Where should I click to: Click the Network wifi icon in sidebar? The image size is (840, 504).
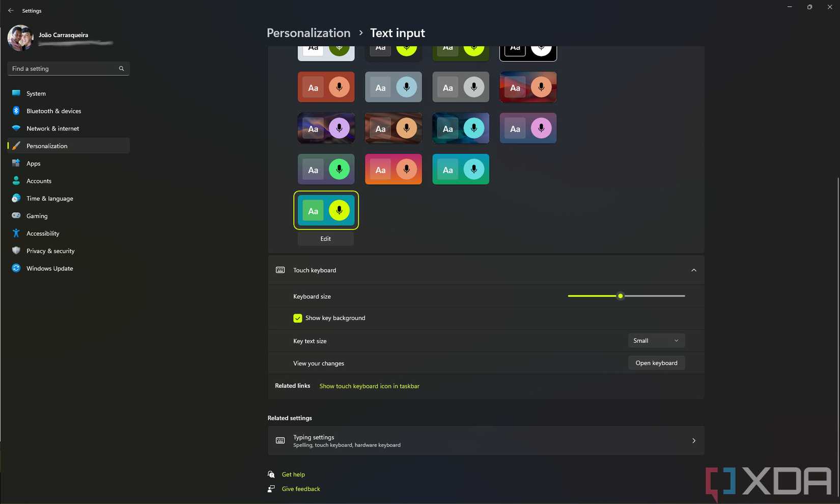click(16, 128)
